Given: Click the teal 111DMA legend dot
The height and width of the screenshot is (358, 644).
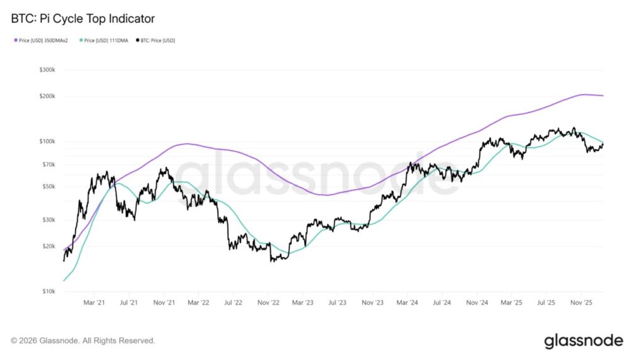Looking at the screenshot, I should pos(82,40).
